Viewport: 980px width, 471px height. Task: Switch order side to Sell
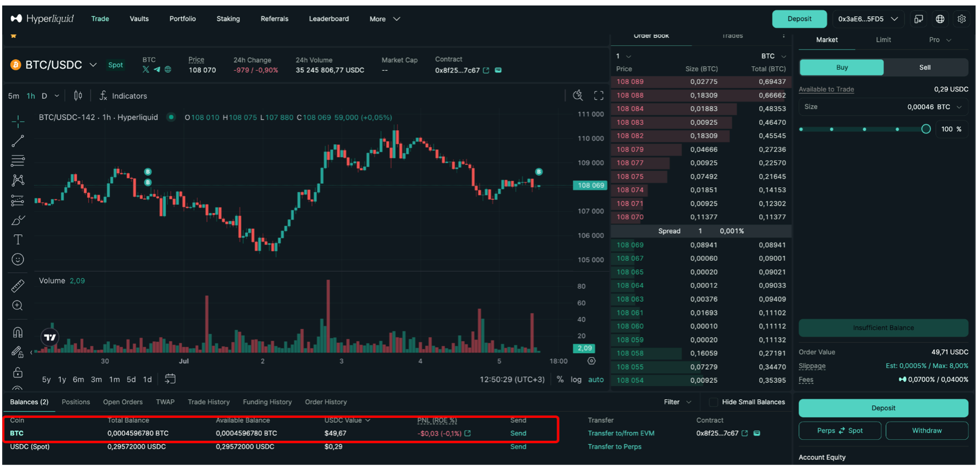(x=925, y=67)
